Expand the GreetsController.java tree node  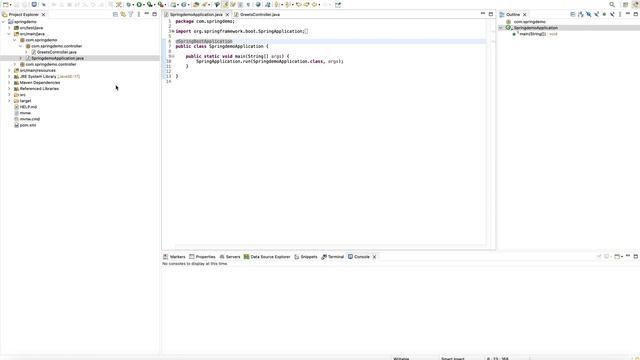(x=27, y=52)
